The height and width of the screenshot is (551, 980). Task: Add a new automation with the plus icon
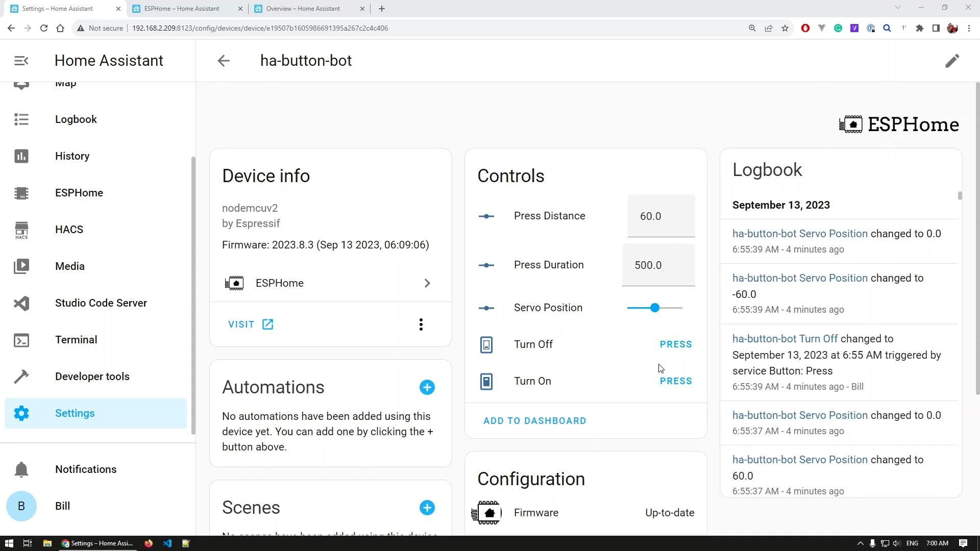coord(427,387)
